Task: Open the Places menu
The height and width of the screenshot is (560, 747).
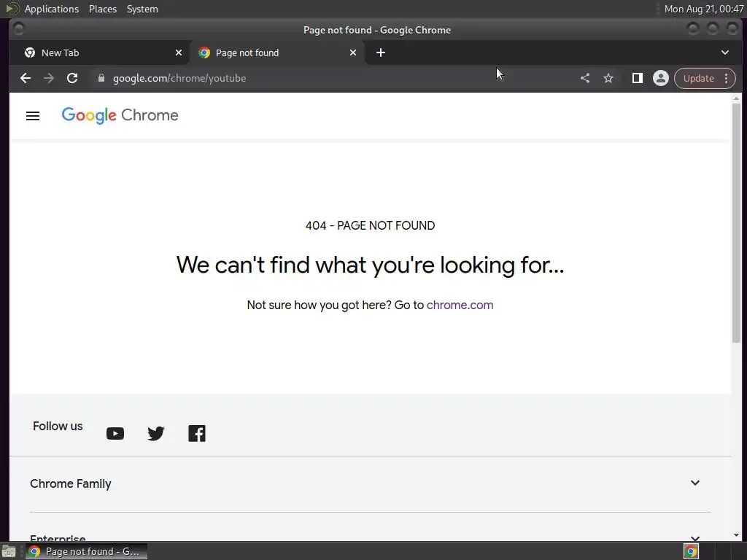Action: [102, 9]
